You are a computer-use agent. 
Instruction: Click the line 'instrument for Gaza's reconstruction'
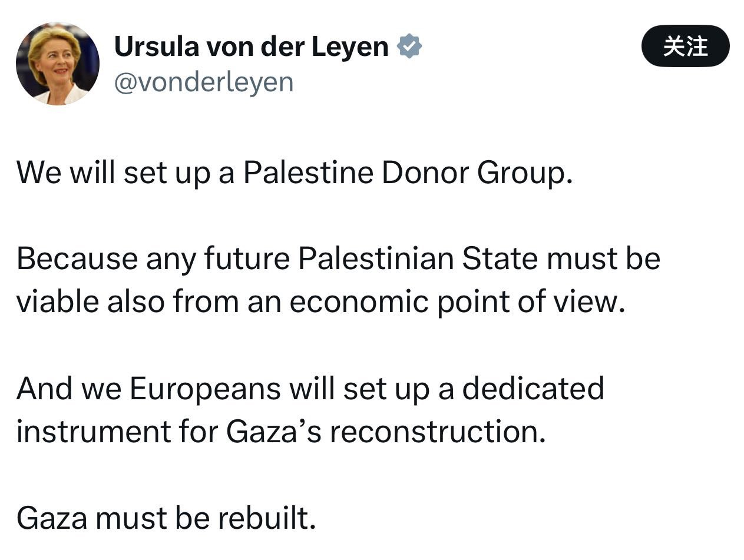[281, 432]
